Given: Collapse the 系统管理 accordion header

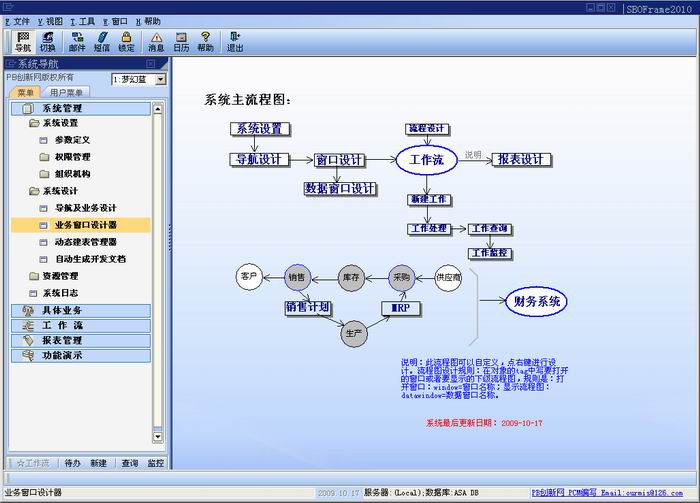Looking at the screenshot, I should [x=81, y=108].
